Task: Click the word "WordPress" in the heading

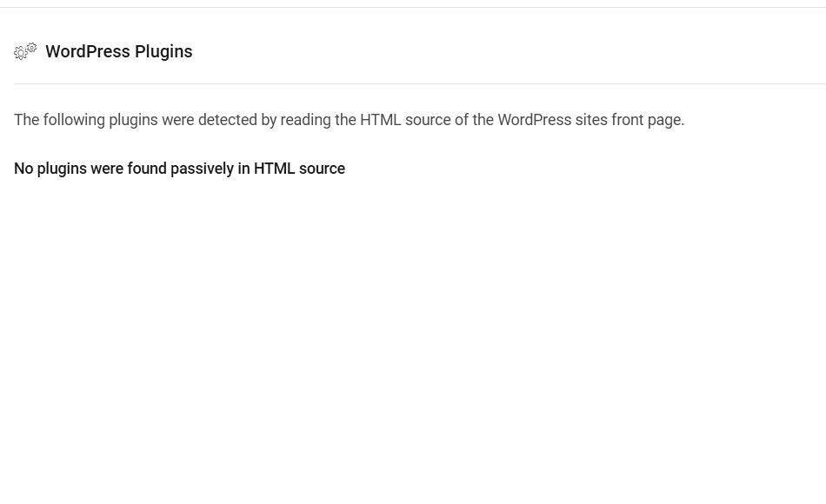Action: click(x=88, y=51)
